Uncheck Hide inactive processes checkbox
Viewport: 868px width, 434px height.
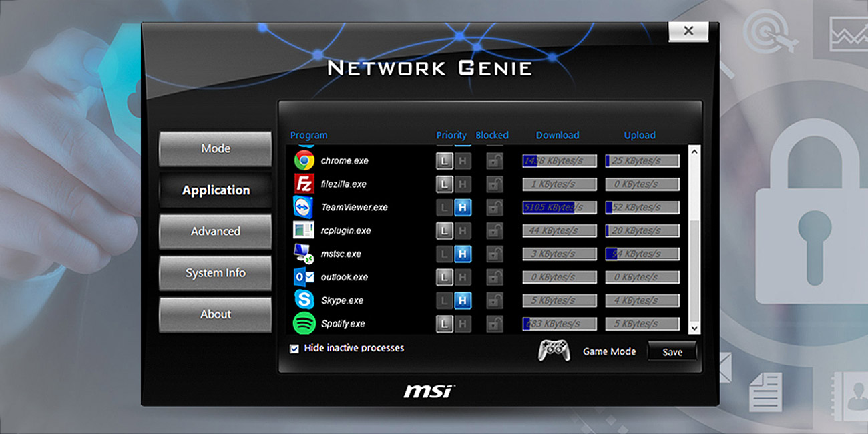click(294, 349)
